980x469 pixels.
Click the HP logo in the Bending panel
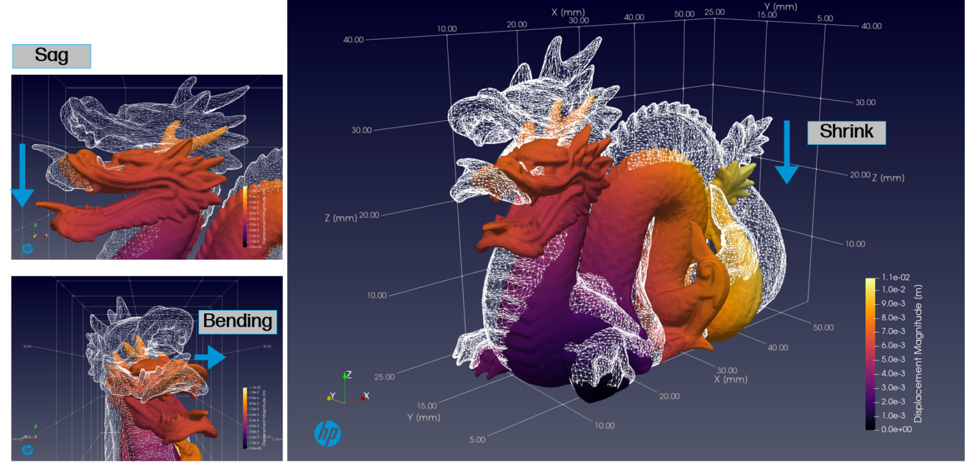coord(26,449)
